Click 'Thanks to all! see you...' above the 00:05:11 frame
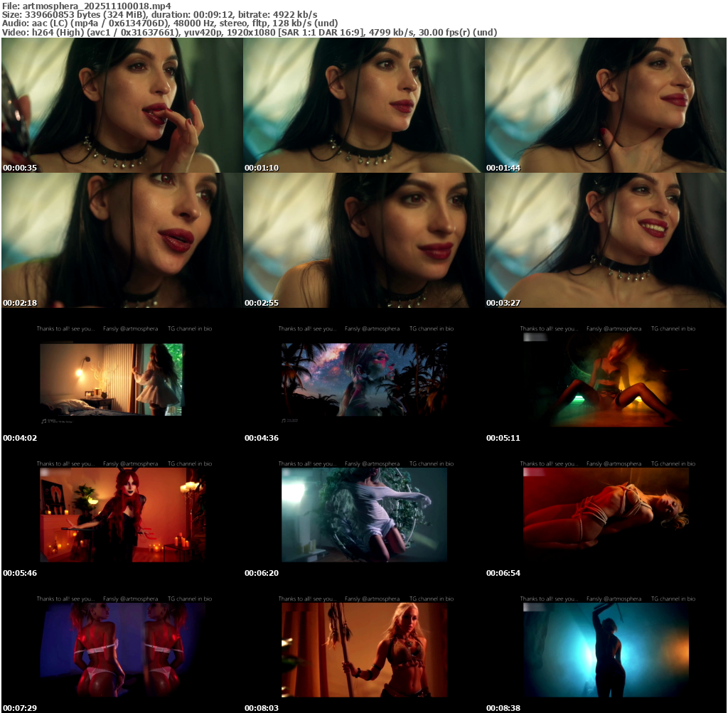Image resolution: width=728 pixels, height=713 pixels. (x=549, y=328)
